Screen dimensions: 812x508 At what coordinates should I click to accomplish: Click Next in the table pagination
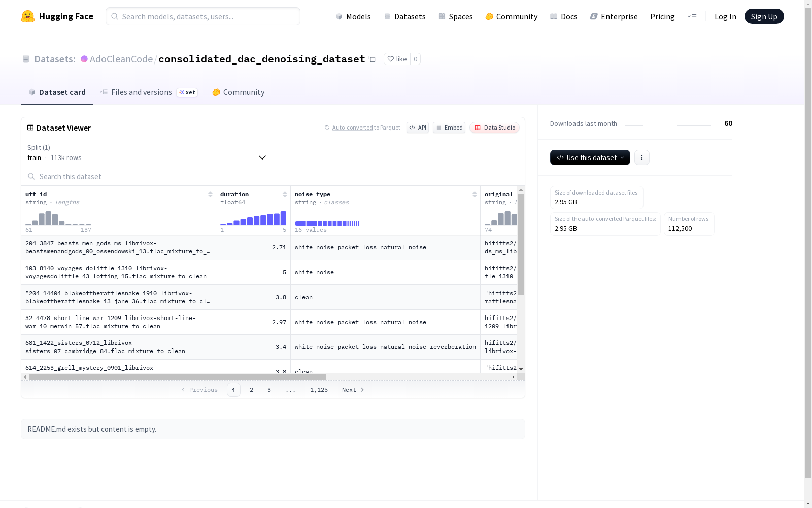(353, 390)
